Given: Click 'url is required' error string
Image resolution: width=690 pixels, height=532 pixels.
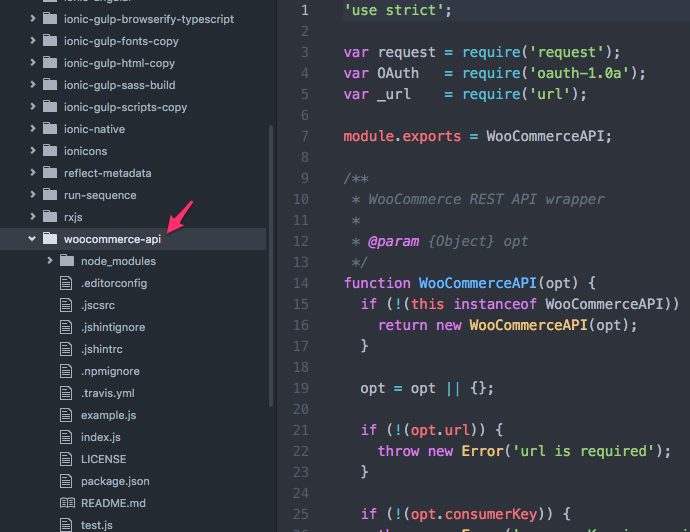Looking at the screenshot, I should click(584, 451).
